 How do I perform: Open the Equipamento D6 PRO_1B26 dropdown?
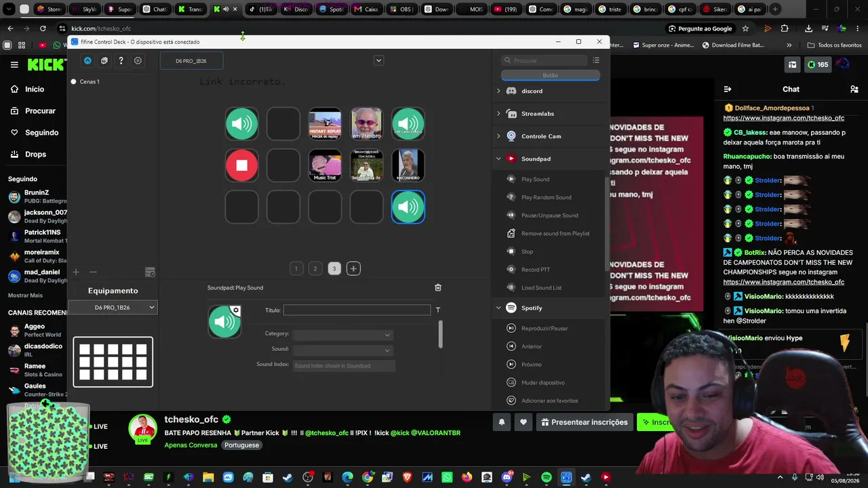coord(113,308)
